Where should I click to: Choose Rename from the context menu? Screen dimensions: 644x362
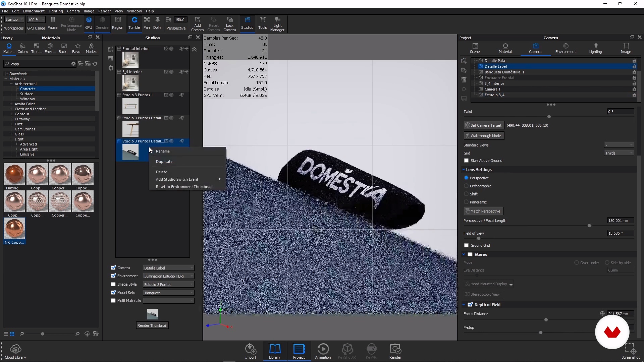(x=187, y=151)
